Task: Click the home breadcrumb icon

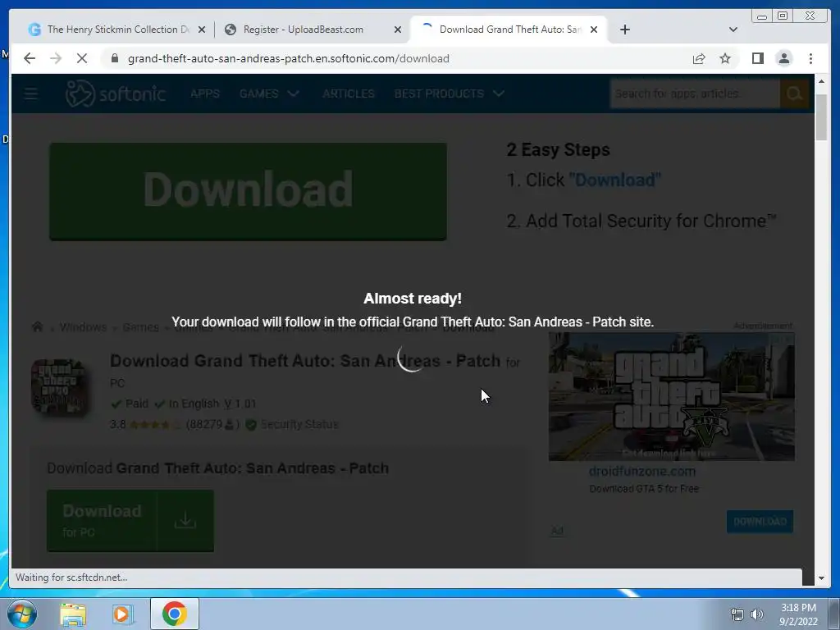Action: tap(37, 326)
